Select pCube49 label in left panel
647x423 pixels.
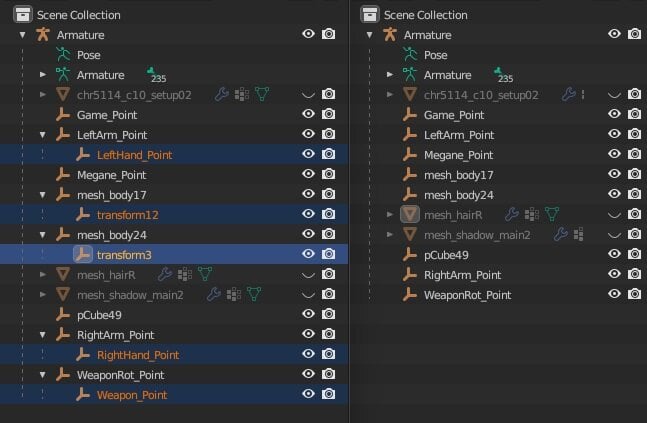(x=99, y=315)
